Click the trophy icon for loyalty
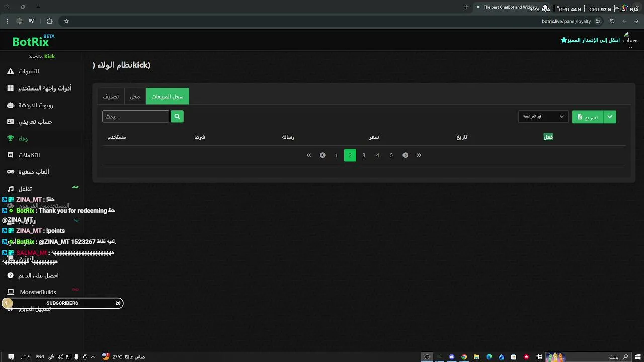Image resolution: width=644 pixels, height=362 pixels. pos(10,138)
